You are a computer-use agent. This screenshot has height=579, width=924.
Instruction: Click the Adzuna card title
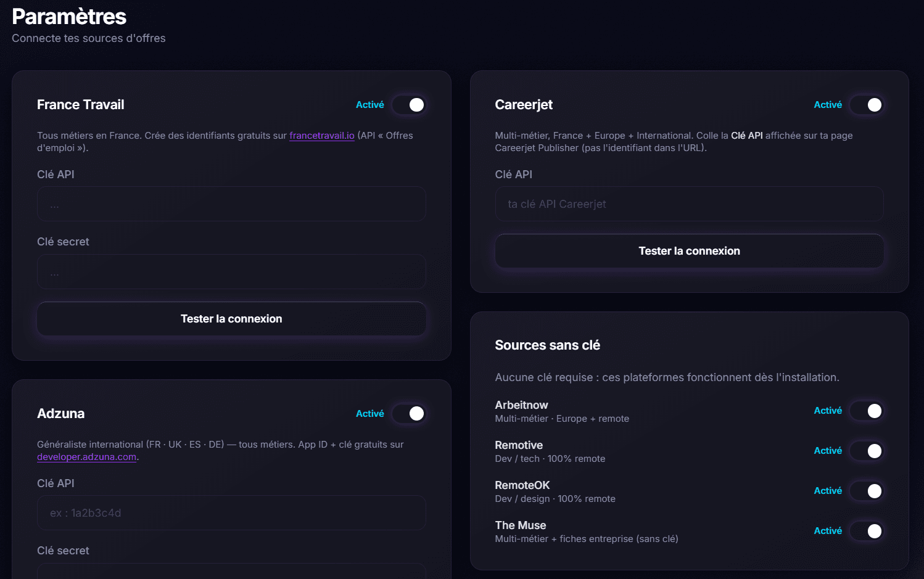pos(60,414)
